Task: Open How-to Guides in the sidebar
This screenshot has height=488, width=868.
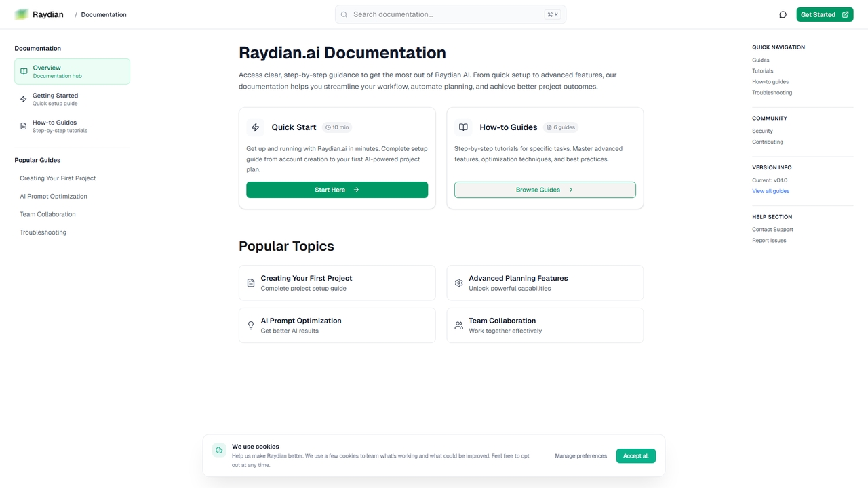Action: [x=72, y=126]
